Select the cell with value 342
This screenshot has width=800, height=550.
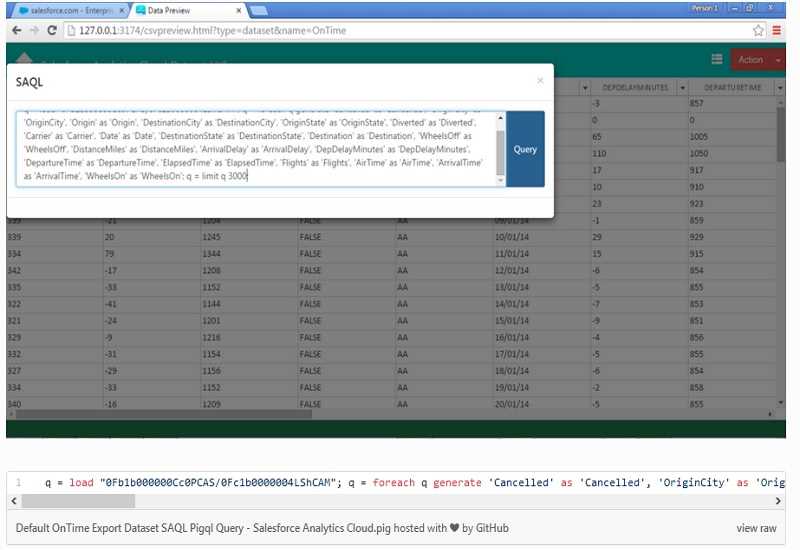[55, 270]
